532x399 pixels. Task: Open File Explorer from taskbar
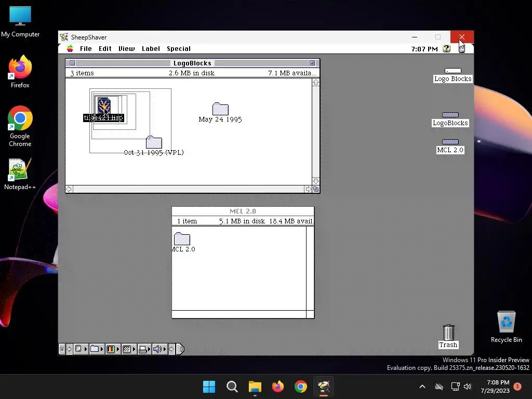click(x=255, y=387)
